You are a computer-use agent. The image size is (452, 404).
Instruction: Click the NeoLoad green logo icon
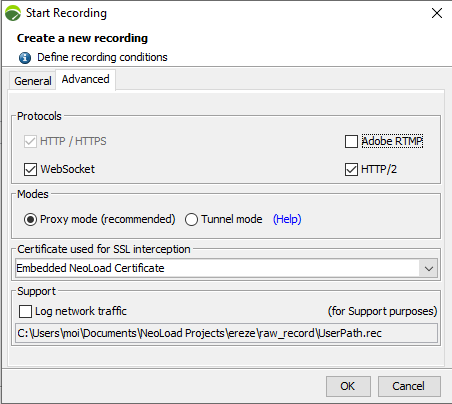click(13, 13)
